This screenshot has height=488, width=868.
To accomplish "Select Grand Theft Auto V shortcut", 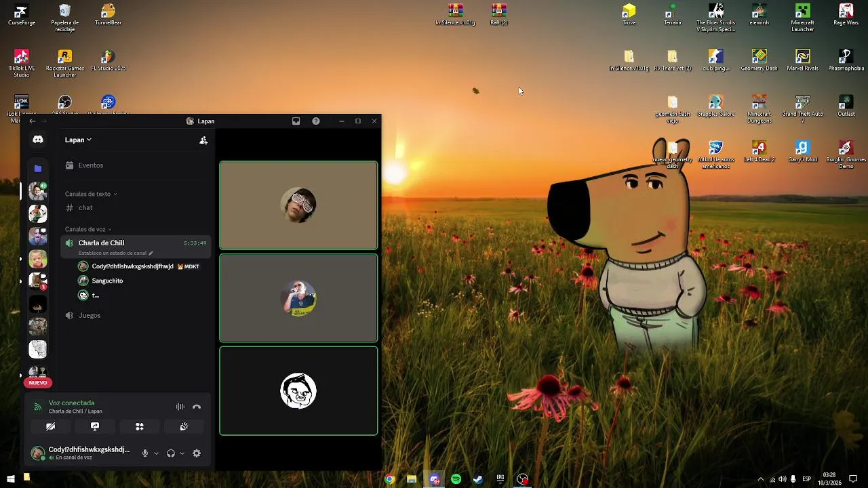I will [802, 109].
